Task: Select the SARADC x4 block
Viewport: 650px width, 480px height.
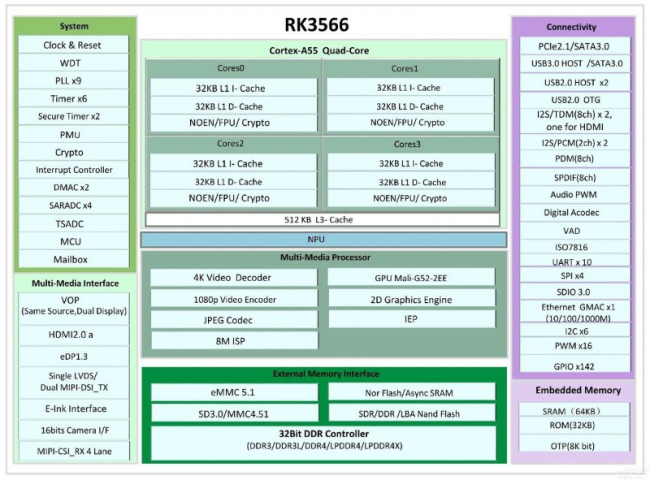Action: 73,206
